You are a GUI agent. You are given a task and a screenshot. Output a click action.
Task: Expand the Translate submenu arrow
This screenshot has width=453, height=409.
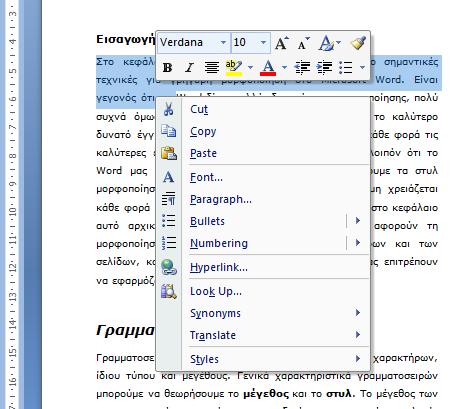point(358,335)
